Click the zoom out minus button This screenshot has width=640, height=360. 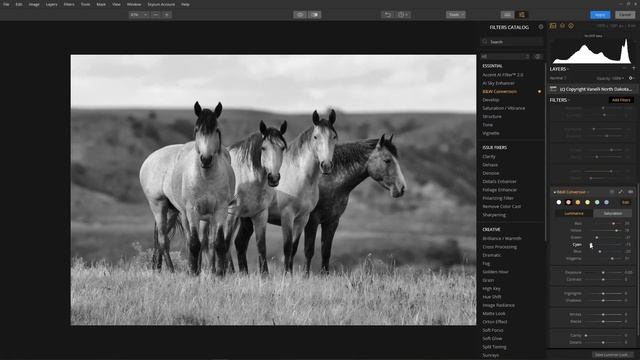click(x=156, y=15)
